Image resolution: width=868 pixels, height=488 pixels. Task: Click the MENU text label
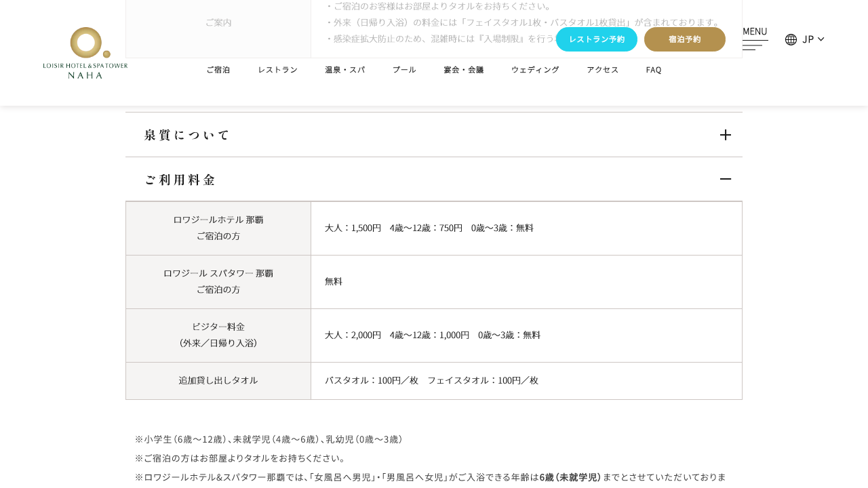point(755,31)
